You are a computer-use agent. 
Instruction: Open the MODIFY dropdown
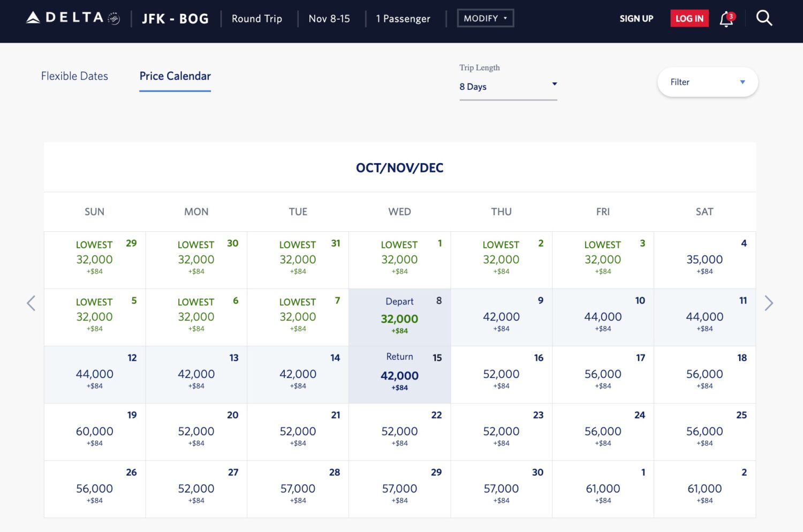click(485, 18)
